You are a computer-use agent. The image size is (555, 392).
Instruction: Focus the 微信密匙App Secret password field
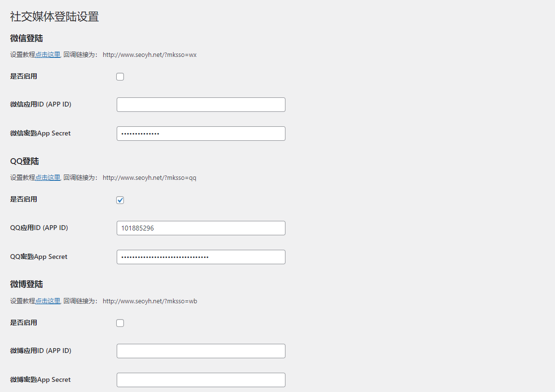point(201,134)
